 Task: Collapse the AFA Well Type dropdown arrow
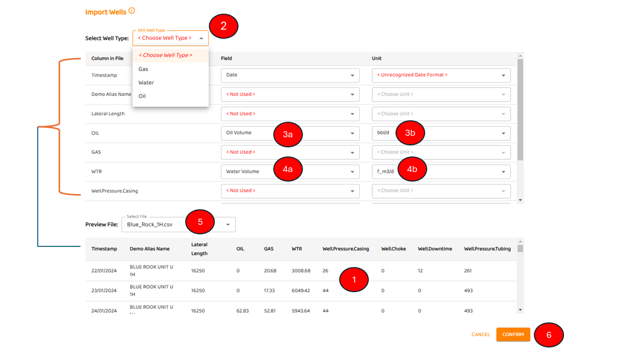point(201,38)
